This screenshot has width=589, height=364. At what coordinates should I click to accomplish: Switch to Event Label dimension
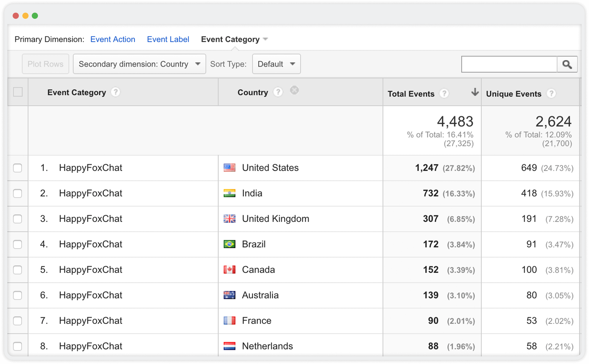(x=168, y=39)
